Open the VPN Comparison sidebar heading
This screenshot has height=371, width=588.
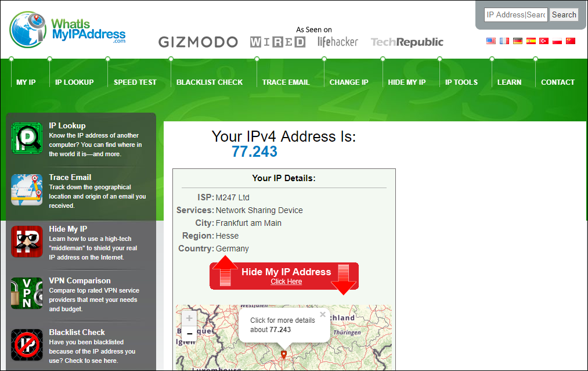pyautogui.click(x=80, y=280)
